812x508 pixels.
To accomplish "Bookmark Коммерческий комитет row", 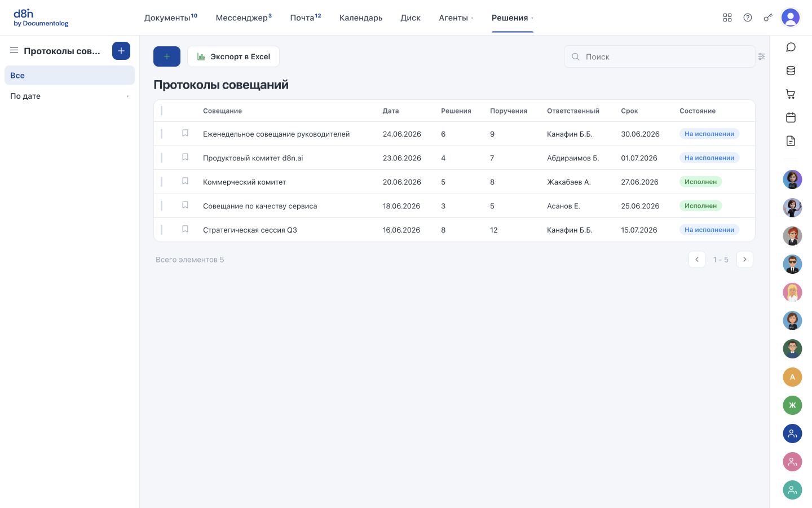I will [185, 181].
